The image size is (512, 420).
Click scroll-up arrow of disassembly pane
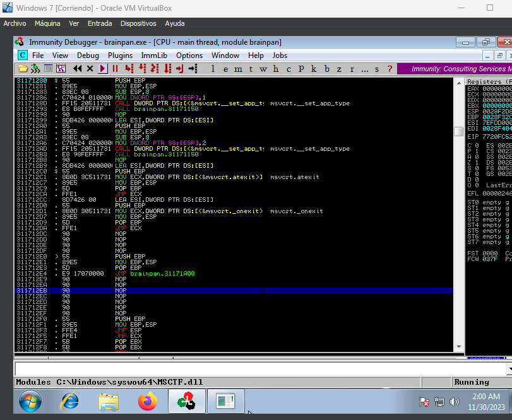[459, 83]
